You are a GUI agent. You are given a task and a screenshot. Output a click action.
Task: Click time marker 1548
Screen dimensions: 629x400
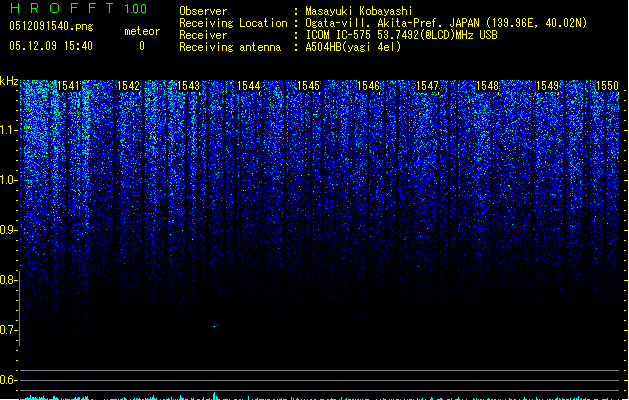coord(487,86)
